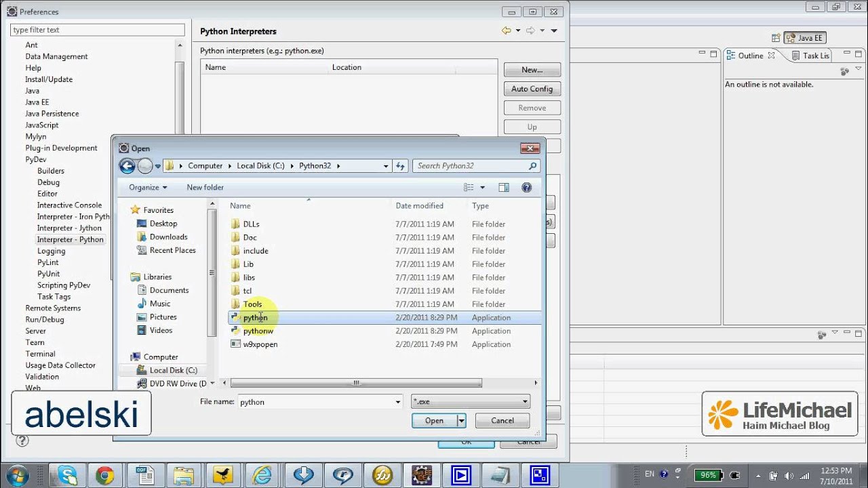
Task: Click the Back arrow in the Open dialog
Action: click(127, 165)
